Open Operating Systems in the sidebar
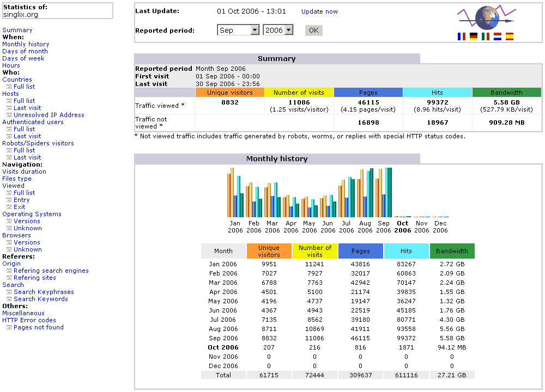545x392 pixels. pyautogui.click(x=32, y=214)
